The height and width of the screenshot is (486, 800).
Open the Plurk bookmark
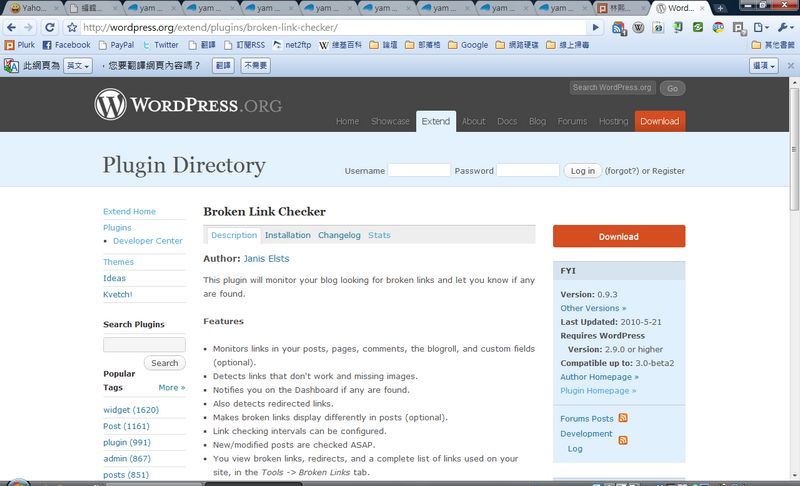[20, 45]
